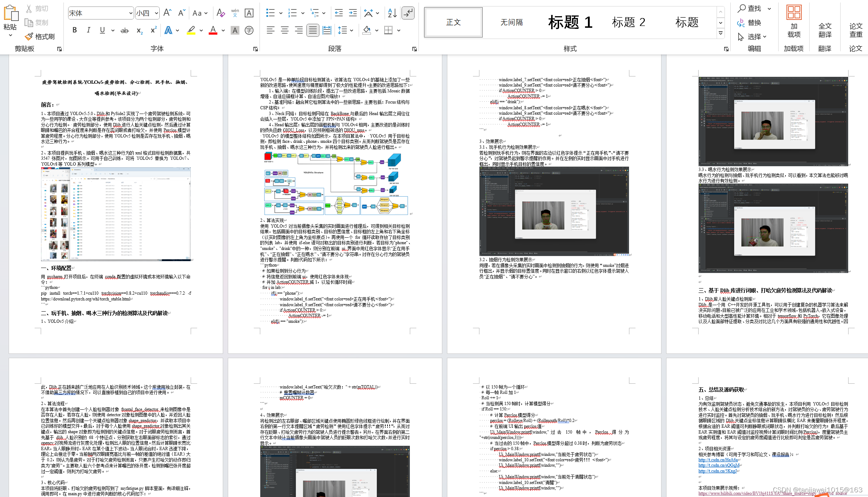Click the Increase Font Size icon
Viewport: 868px width, 497px height.
click(167, 13)
